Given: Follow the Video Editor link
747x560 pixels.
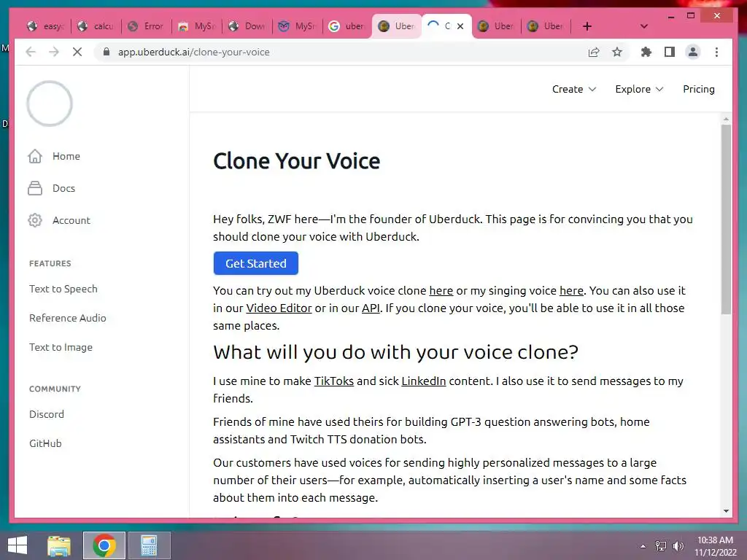Looking at the screenshot, I should pyautogui.click(x=279, y=308).
